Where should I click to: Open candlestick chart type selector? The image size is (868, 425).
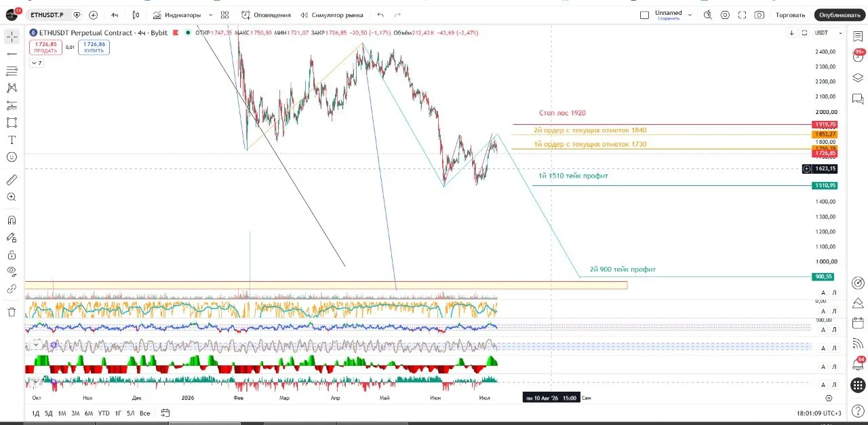point(136,14)
